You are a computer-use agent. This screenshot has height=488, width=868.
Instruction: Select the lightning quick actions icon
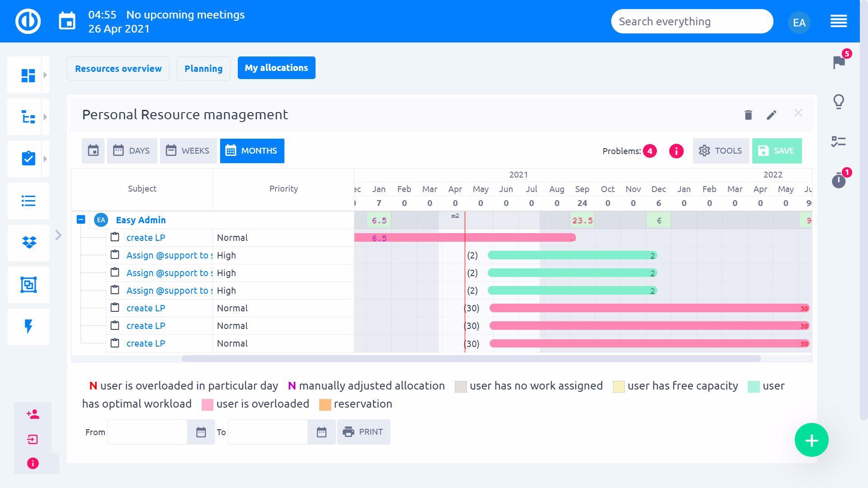click(x=28, y=326)
